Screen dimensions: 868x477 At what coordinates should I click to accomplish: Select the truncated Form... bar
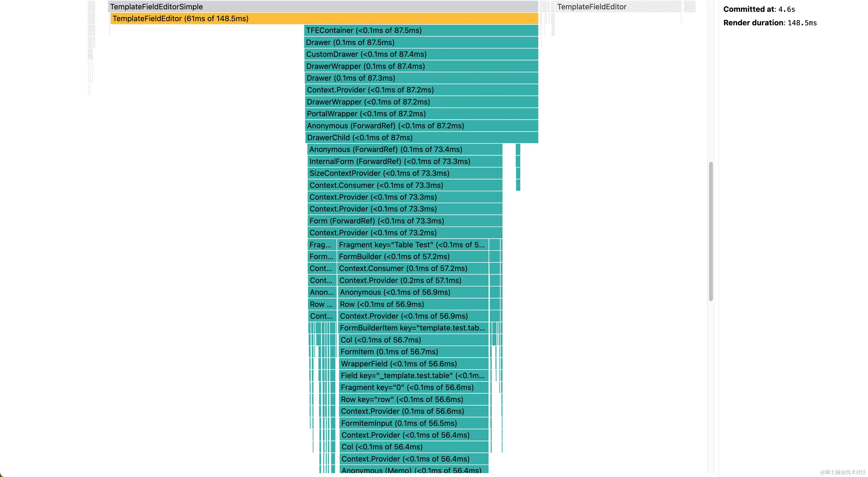[x=322, y=256]
